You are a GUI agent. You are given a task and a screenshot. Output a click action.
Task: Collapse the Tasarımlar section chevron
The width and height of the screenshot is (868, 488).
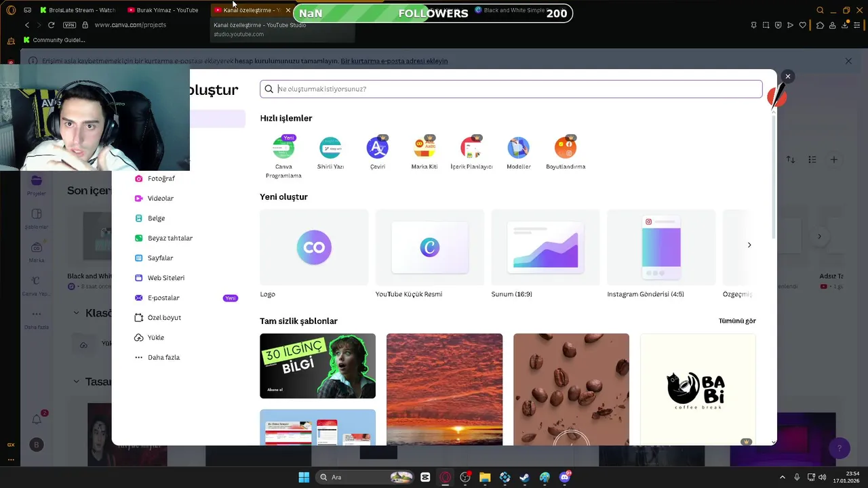click(76, 382)
